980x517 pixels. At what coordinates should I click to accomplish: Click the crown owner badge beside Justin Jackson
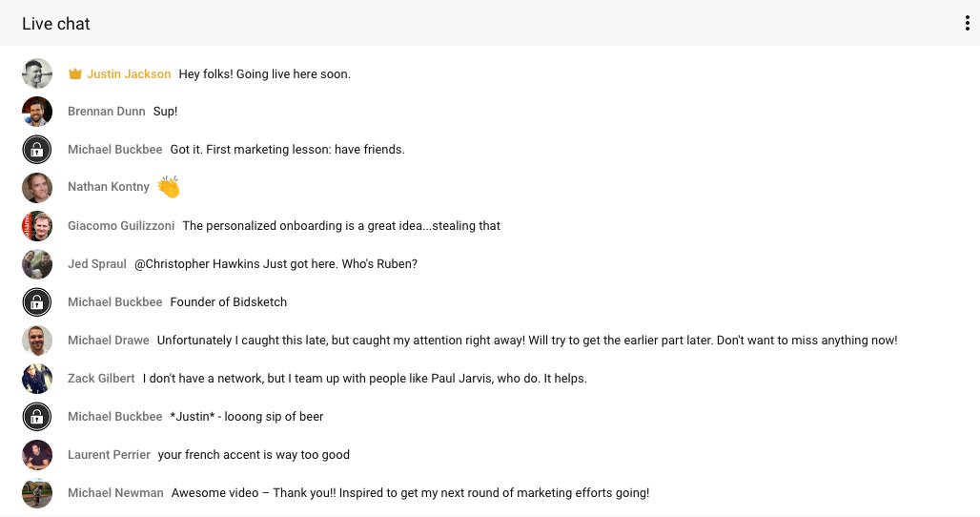[75, 73]
